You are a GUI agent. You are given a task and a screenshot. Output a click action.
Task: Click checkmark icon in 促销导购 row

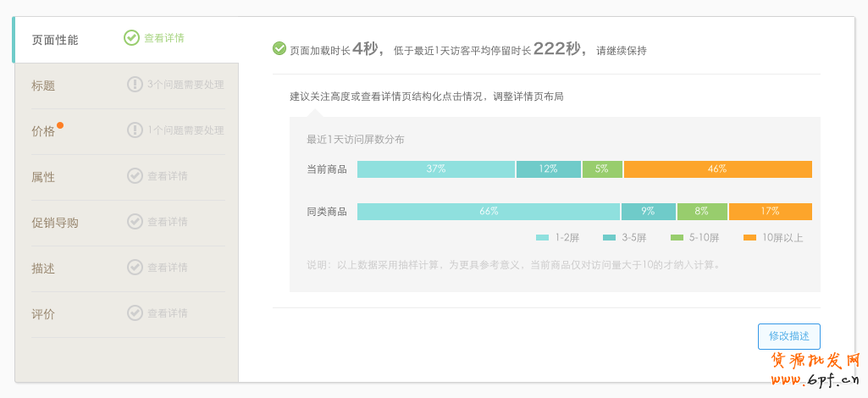135,222
